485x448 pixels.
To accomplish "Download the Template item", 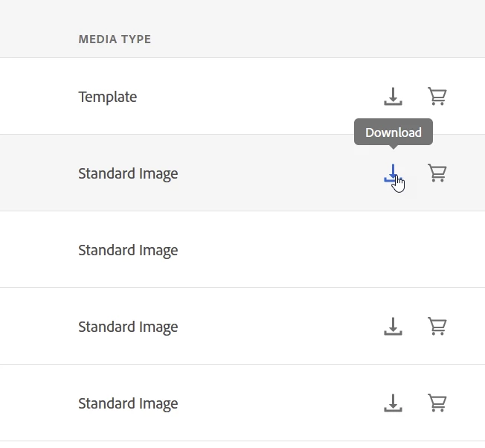I will click(393, 97).
